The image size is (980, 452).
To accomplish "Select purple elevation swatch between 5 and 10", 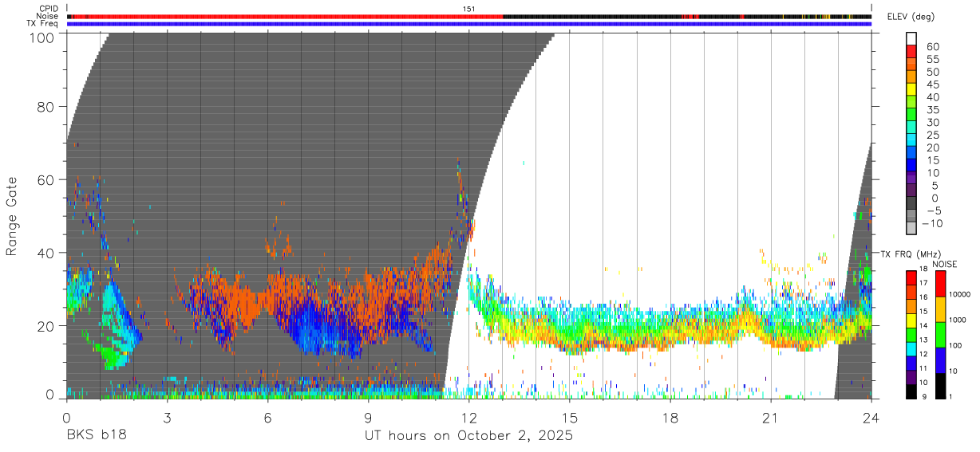I will (911, 179).
